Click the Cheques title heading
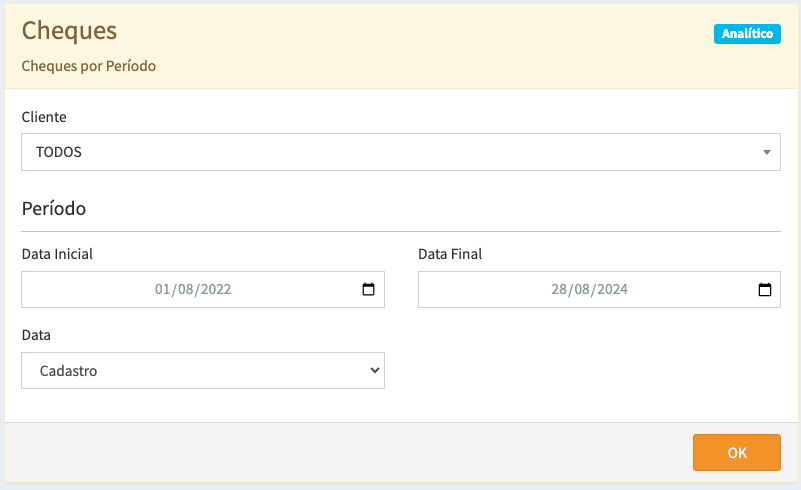801x490 pixels. [x=70, y=31]
